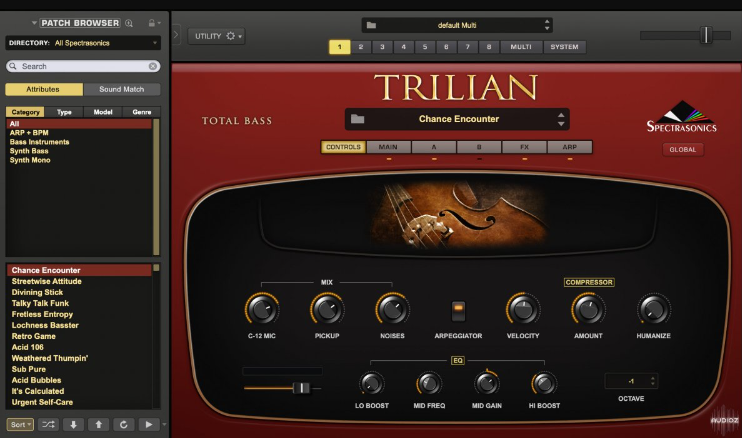Select the Model attribute column

point(103,112)
